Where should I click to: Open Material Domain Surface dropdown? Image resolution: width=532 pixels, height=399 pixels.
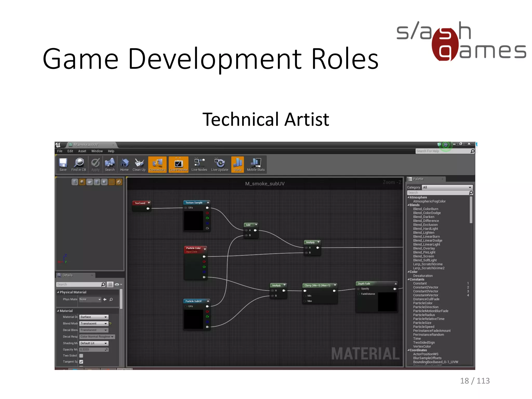tap(94, 317)
